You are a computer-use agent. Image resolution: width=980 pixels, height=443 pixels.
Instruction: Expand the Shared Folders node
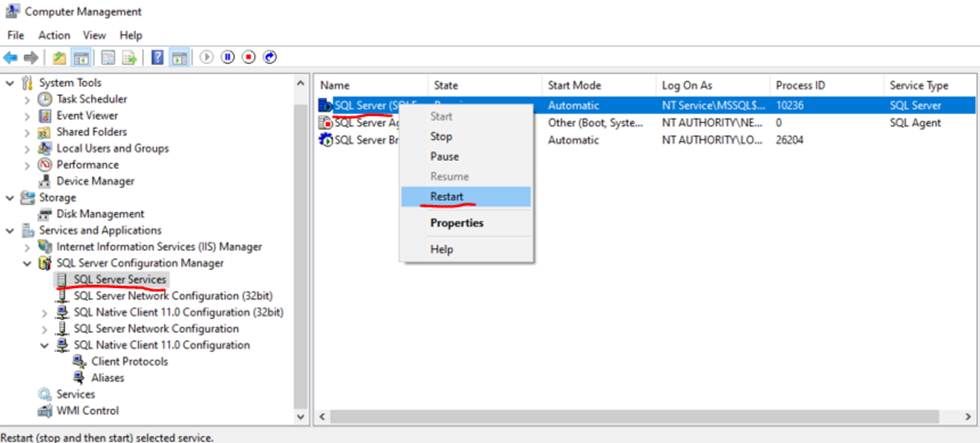point(27,132)
